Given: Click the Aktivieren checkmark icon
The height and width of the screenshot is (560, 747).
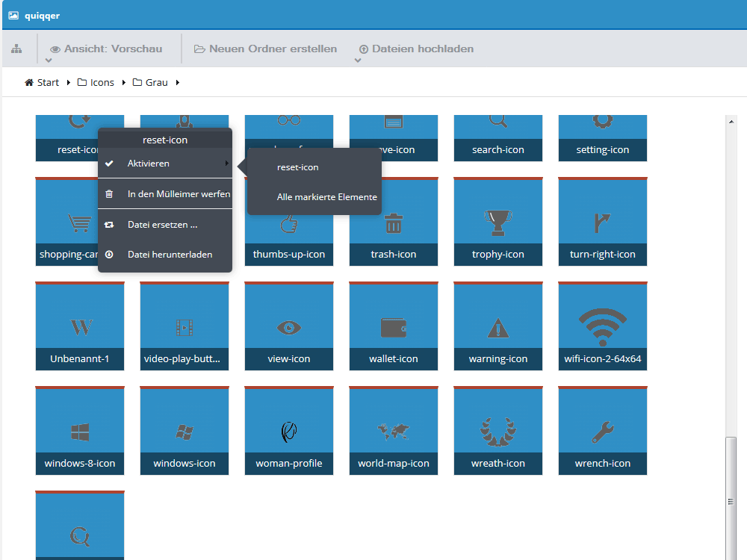Looking at the screenshot, I should 109,164.
